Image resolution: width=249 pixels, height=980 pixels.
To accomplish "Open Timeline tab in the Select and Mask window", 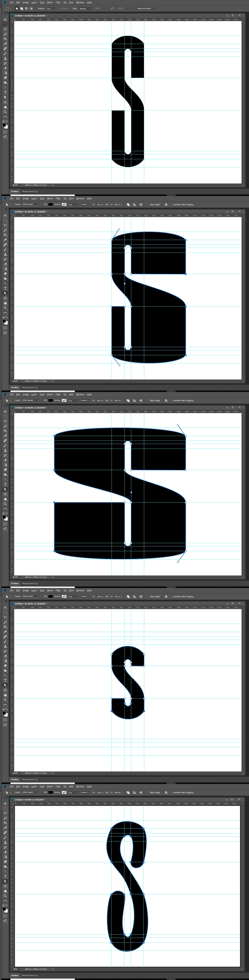I will point(14,191).
